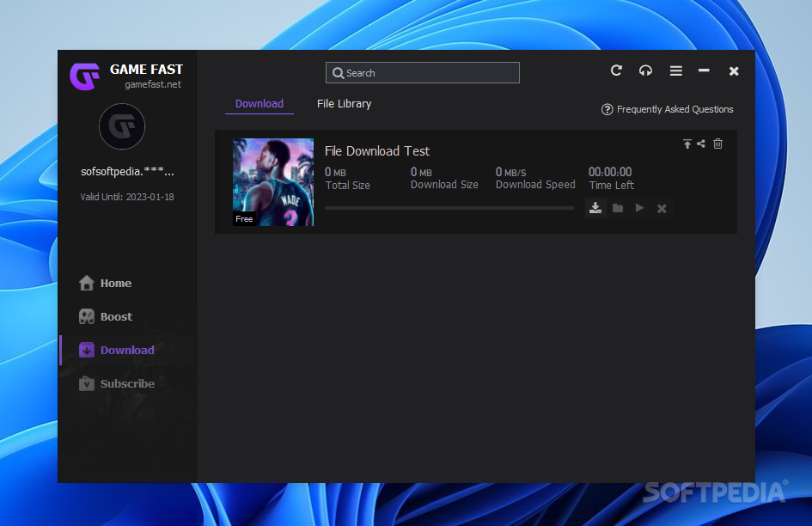Viewport: 812px width, 526px height.
Task: Click the refresh icon in the title bar
Action: [x=616, y=70]
